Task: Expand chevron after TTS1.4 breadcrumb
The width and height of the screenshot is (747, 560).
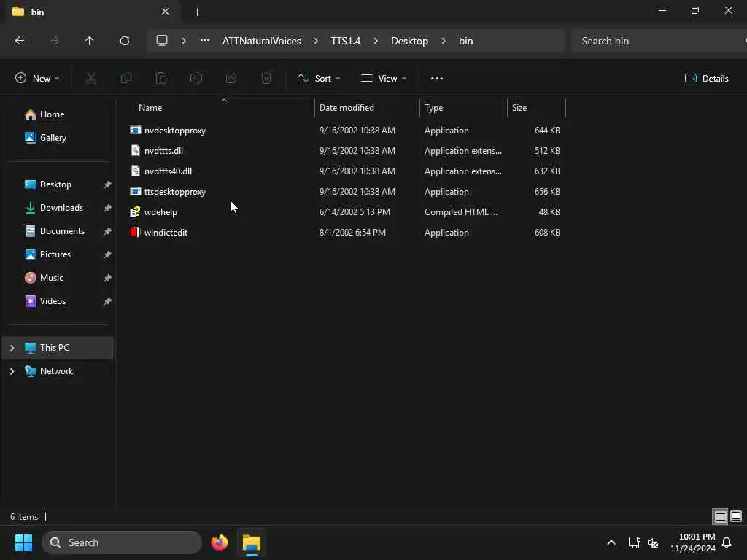Action: [376, 41]
